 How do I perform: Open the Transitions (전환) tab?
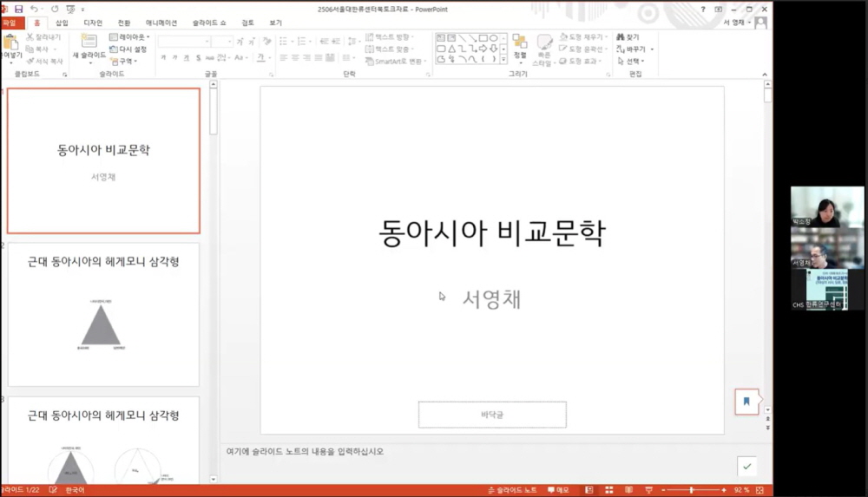click(124, 23)
